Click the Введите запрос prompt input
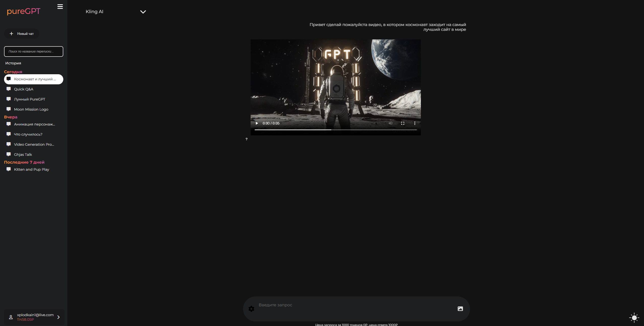Screen dimensions: 644x326 point(353,305)
